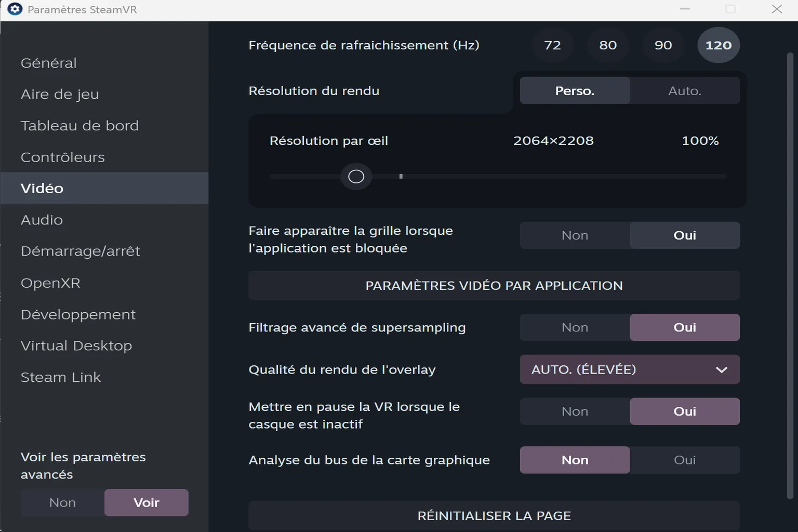
Task: Click the vertical scrollbar of settings page
Action: [x=790, y=275]
